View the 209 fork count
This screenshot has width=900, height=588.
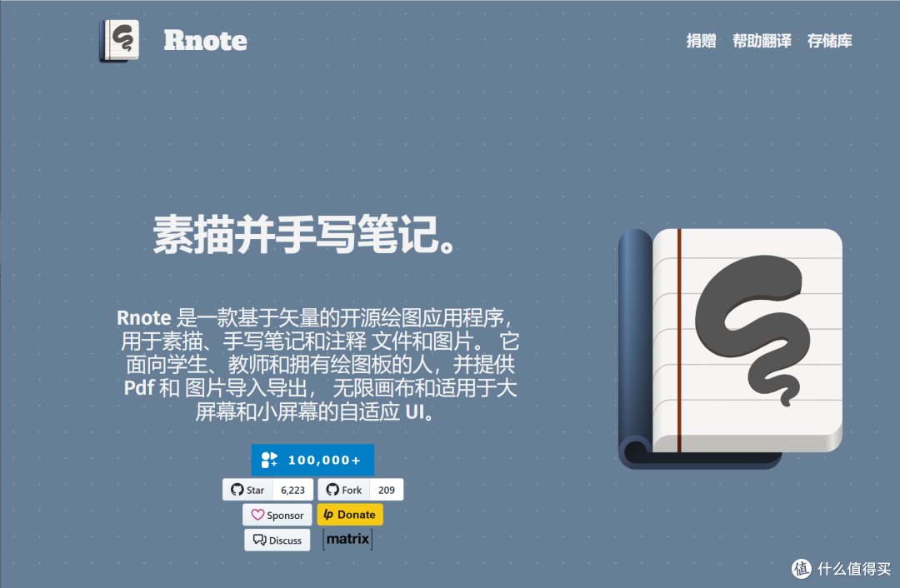pos(386,490)
